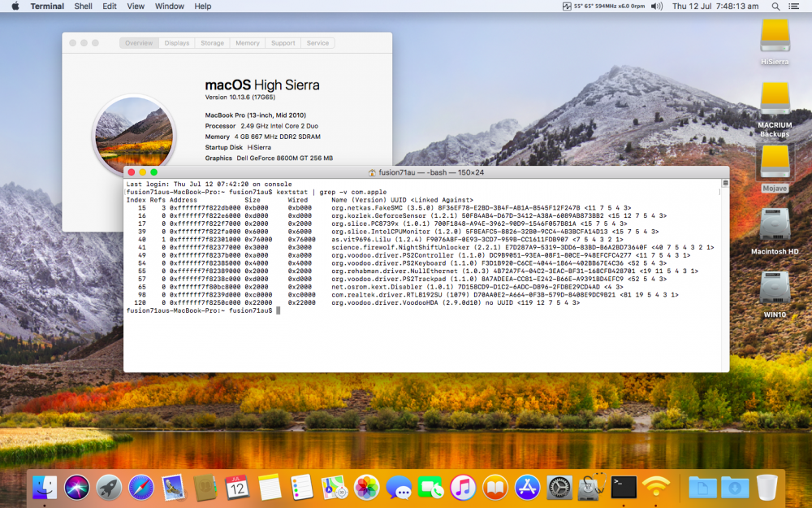Select the Mojave drive on desktop
Screen dimensions: 812x508
tap(775, 168)
